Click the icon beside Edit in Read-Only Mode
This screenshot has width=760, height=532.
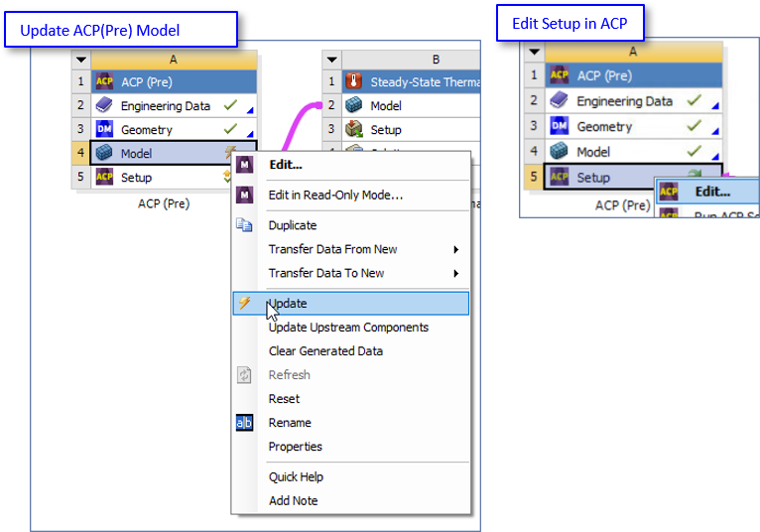click(245, 195)
